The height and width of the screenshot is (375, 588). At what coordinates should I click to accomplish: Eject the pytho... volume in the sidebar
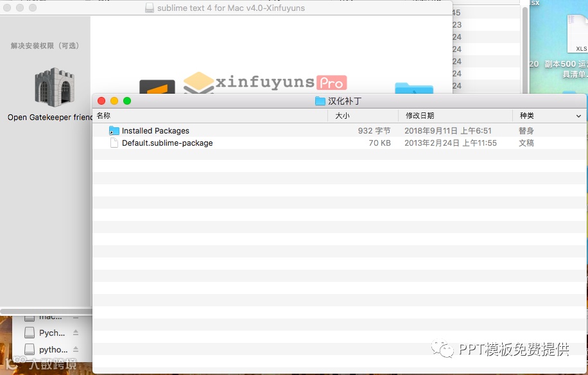[x=76, y=349]
